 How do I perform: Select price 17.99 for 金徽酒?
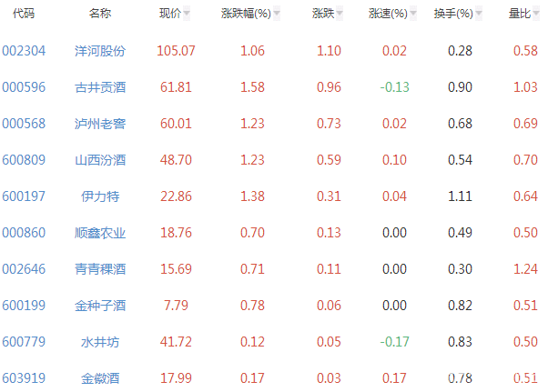pyautogui.click(x=176, y=378)
